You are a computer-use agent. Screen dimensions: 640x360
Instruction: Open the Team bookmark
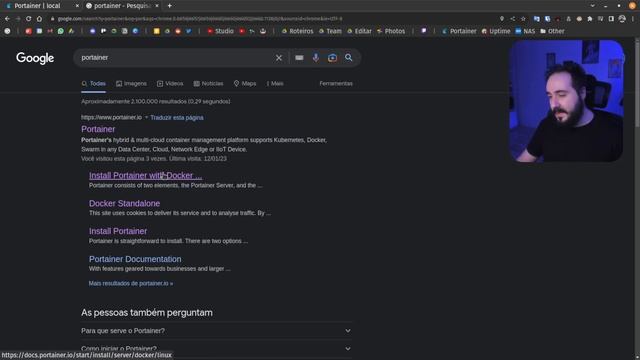click(x=330, y=31)
